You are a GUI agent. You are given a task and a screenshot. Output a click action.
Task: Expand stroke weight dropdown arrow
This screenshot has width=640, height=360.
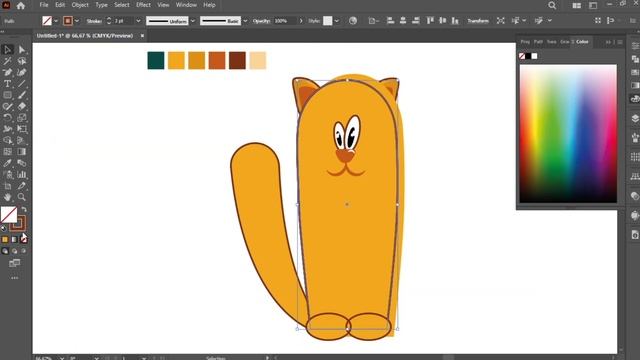138,21
